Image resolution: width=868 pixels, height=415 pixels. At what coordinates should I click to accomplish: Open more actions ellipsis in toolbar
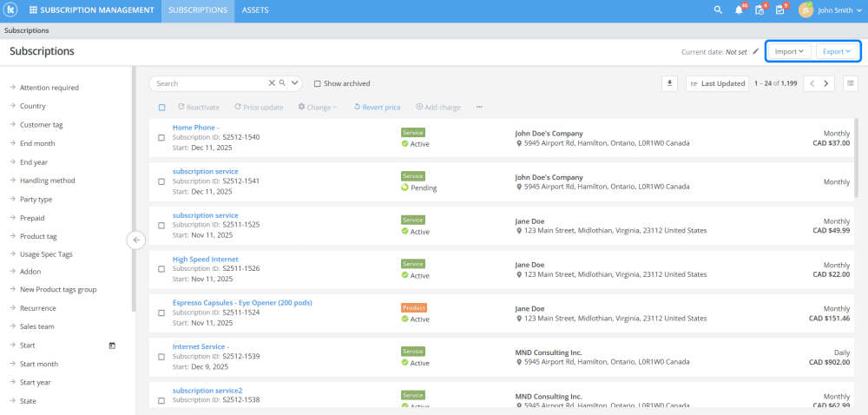point(479,108)
